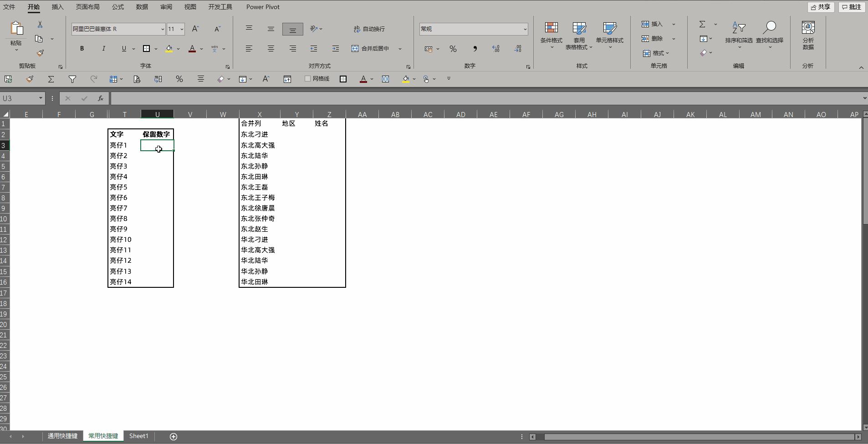This screenshot has width=868, height=444.
Task: Click the 共享 share button
Action: 821,7
